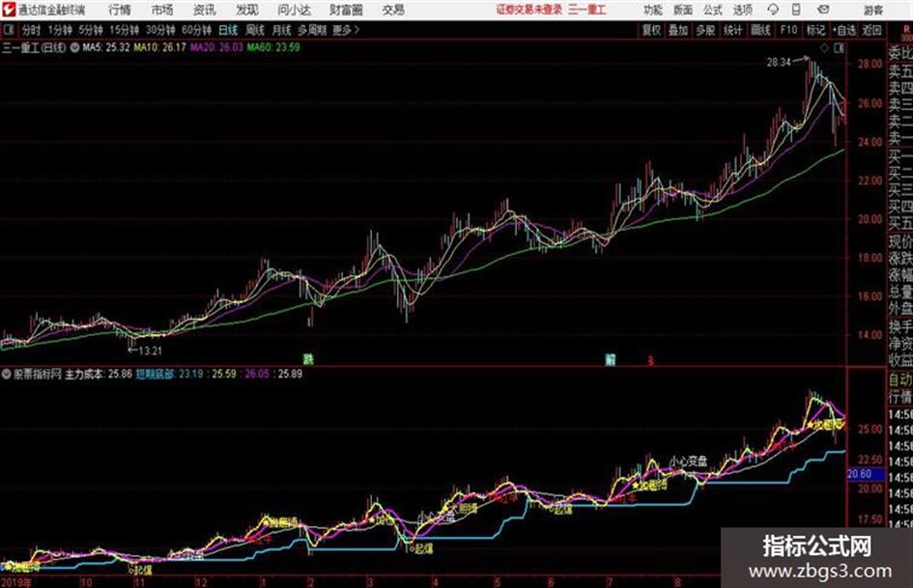Open the 行情 menu
The width and height of the screenshot is (913, 588).
120,10
